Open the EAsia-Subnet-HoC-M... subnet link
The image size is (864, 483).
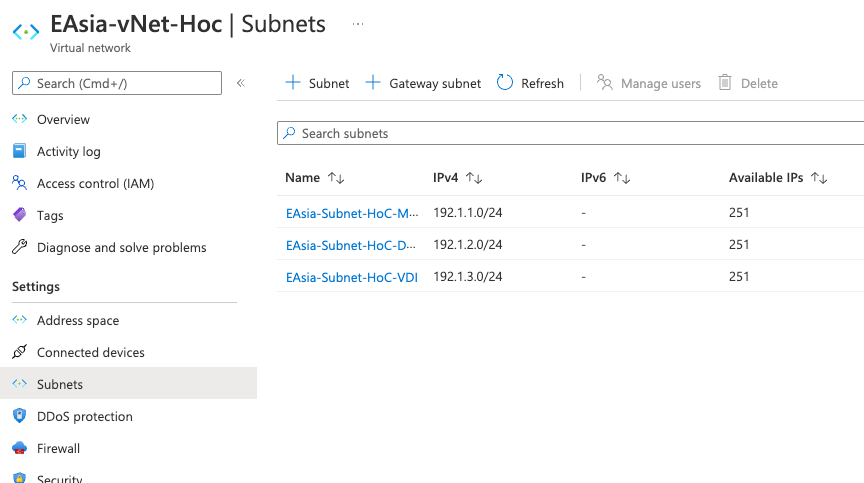click(x=352, y=213)
